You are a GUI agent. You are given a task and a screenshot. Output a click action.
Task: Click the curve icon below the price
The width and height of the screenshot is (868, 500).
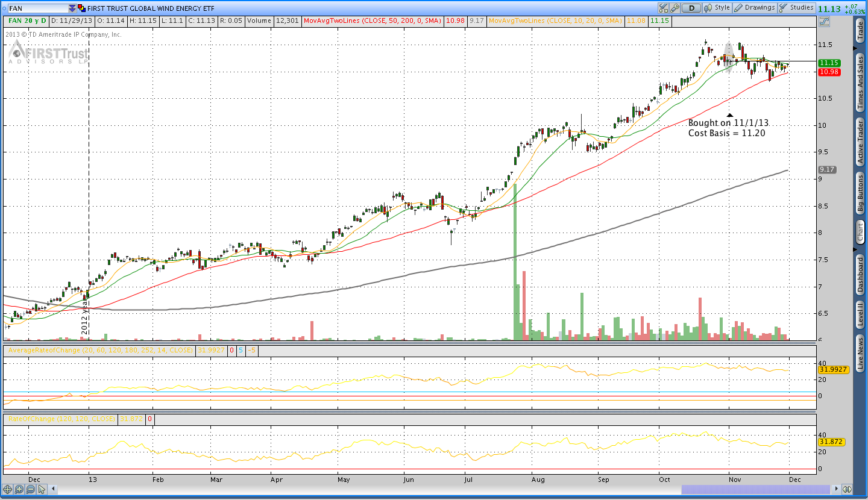coord(823,21)
